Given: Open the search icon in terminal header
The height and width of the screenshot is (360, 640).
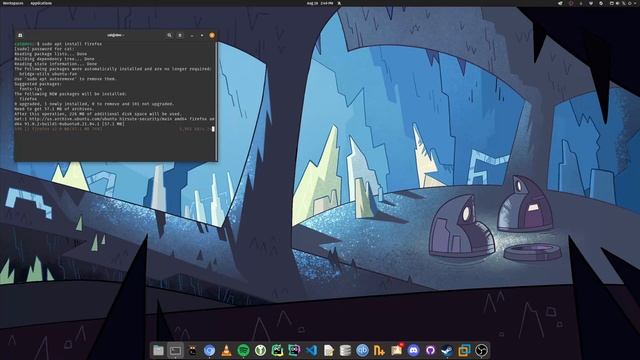Looking at the screenshot, I should point(169,36).
